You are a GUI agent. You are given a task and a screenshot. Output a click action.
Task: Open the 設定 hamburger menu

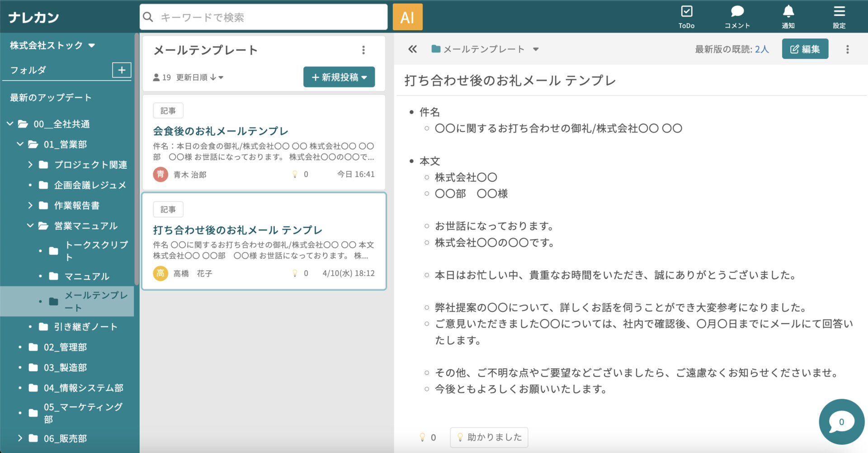click(x=839, y=11)
